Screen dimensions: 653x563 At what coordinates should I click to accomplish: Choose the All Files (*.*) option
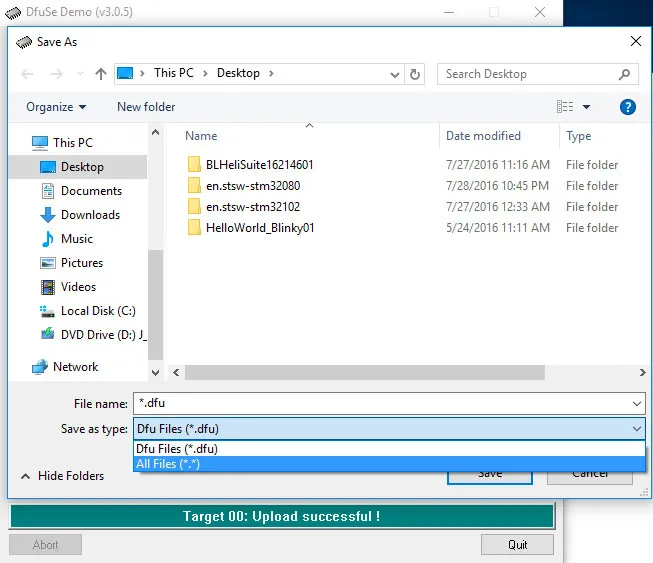tap(168, 464)
